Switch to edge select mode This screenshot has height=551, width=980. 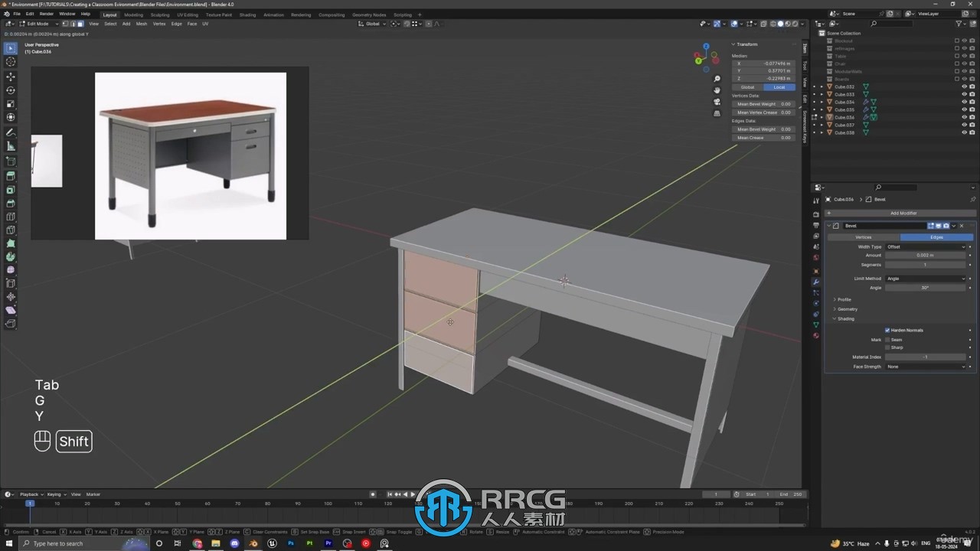pyautogui.click(x=72, y=24)
